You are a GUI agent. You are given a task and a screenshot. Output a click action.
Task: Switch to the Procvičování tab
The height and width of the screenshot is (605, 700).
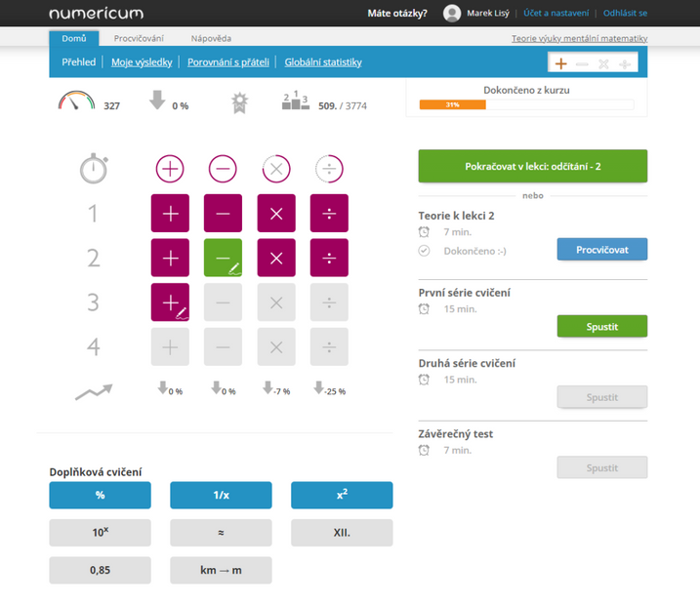click(139, 38)
